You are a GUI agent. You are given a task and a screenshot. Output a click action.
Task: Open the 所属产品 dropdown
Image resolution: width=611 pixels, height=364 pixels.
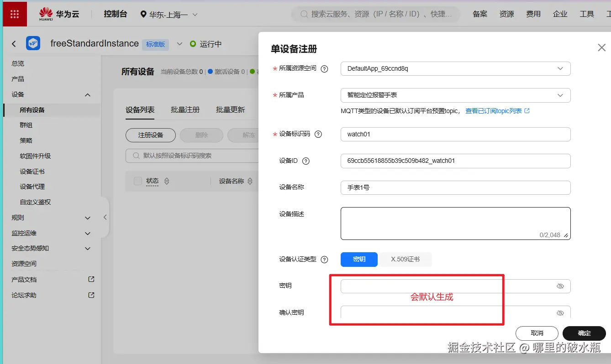pyautogui.click(x=455, y=95)
